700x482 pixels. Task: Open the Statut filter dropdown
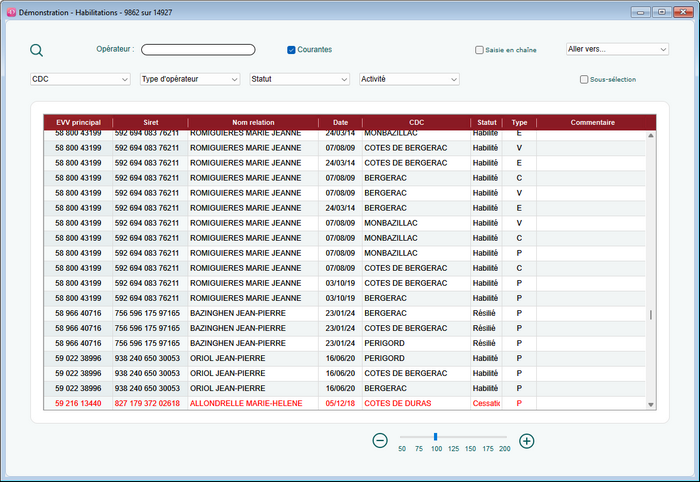[x=299, y=79]
